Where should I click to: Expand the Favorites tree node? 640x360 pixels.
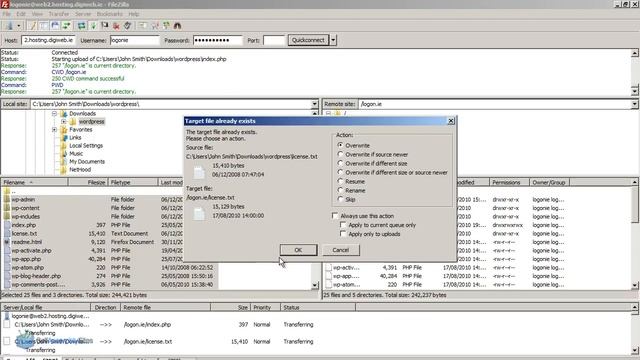tap(54, 129)
